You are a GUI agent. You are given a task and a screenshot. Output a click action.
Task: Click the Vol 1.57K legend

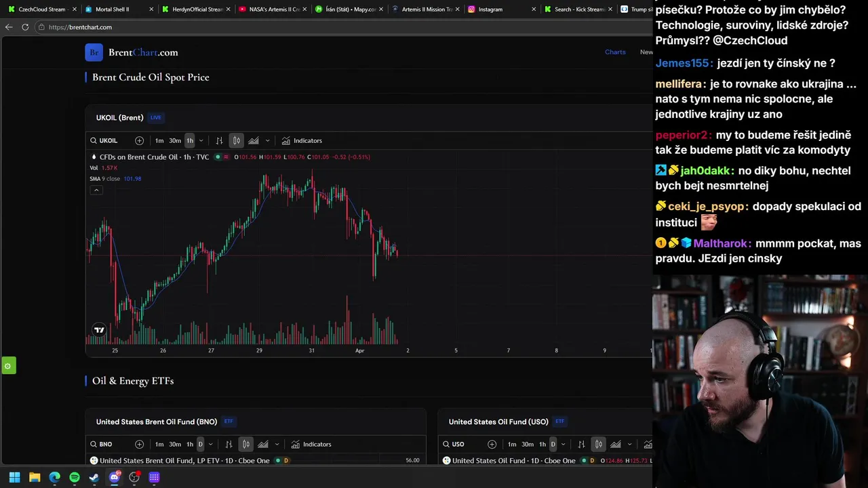[104, 167]
